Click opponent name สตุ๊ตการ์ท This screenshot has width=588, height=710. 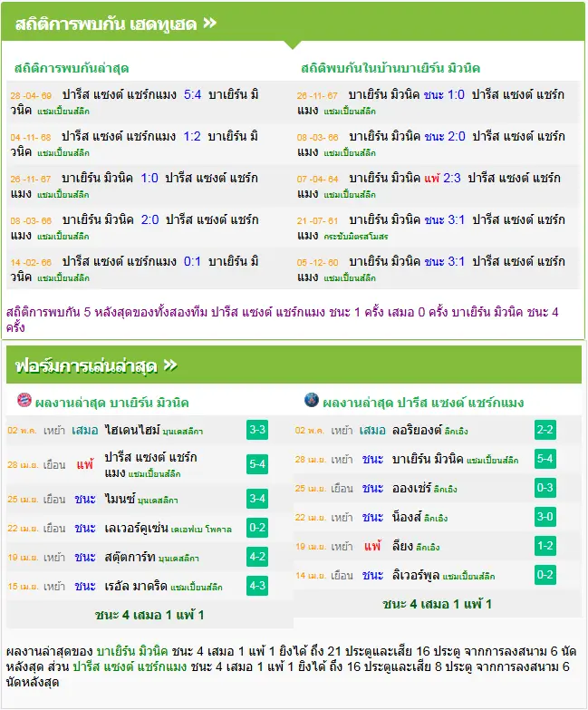pos(130,557)
